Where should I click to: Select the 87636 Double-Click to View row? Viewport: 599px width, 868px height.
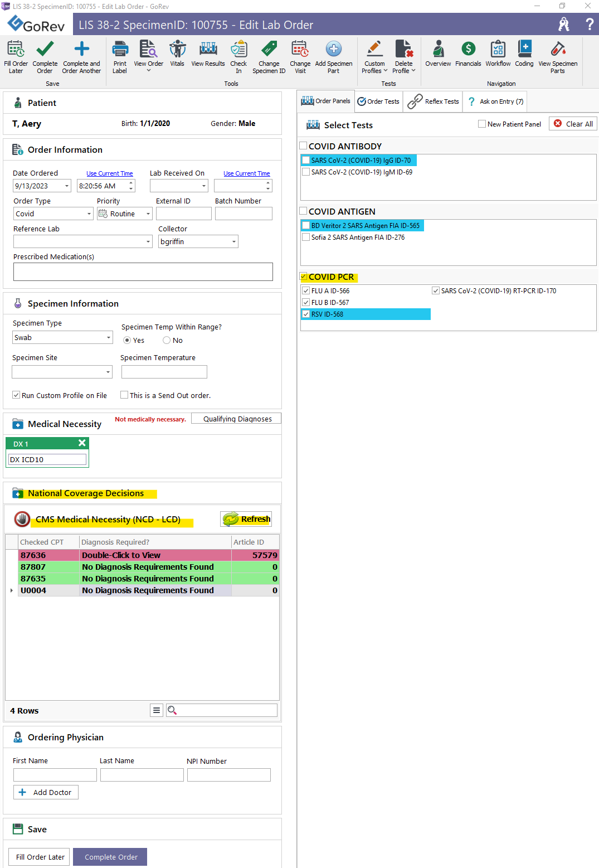click(148, 555)
